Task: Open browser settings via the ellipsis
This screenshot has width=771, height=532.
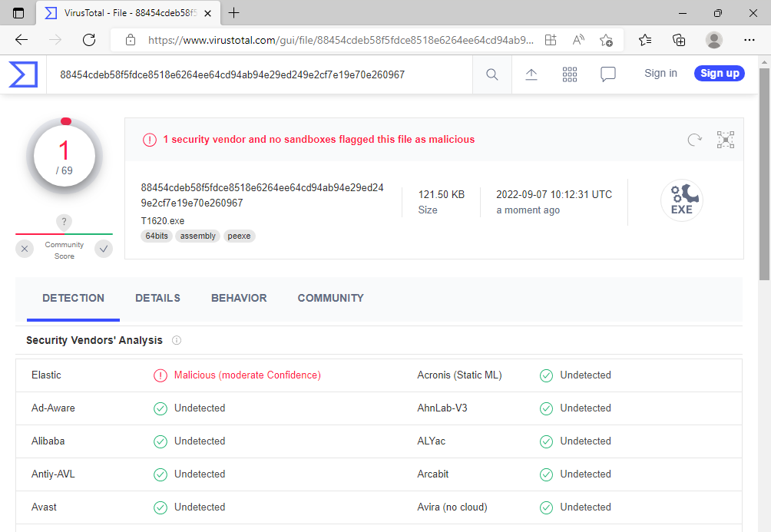Action: pyautogui.click(x=749, y=39)
